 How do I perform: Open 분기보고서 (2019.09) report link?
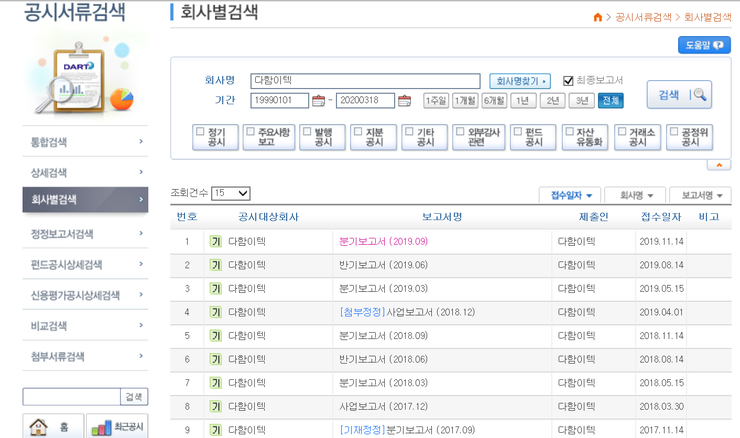click(383, 241)
